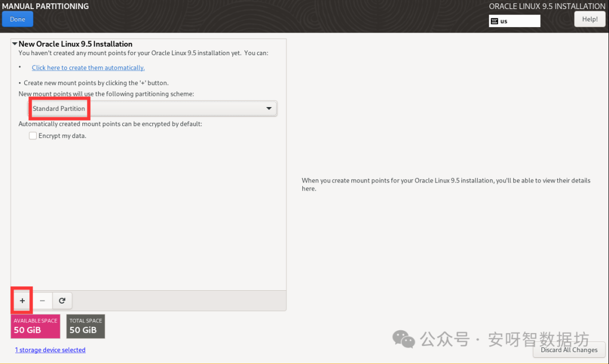Open the Help! button

[590, 19]
